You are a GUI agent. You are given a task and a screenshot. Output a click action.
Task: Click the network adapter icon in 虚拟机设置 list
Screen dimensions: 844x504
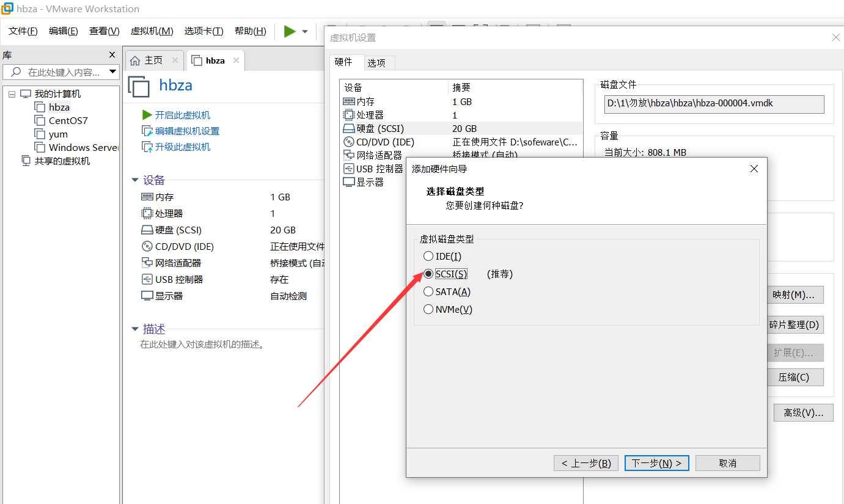click(x=349, y=155)
